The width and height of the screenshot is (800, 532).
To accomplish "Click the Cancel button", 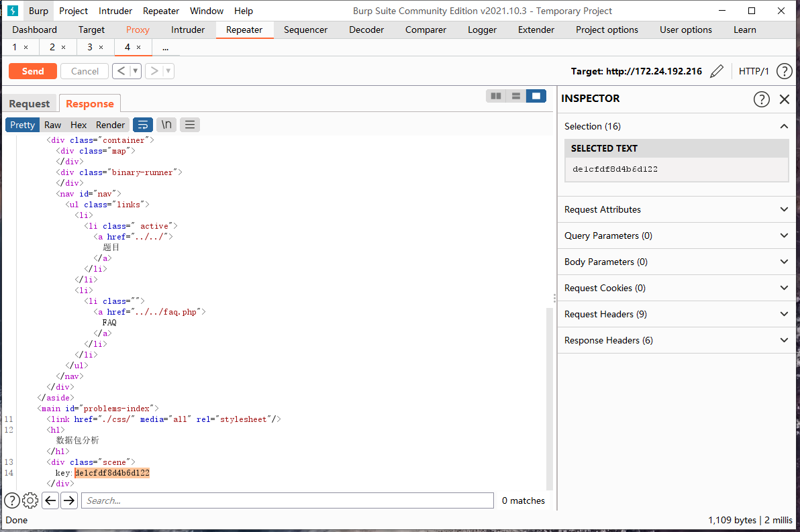I will 85,71.
